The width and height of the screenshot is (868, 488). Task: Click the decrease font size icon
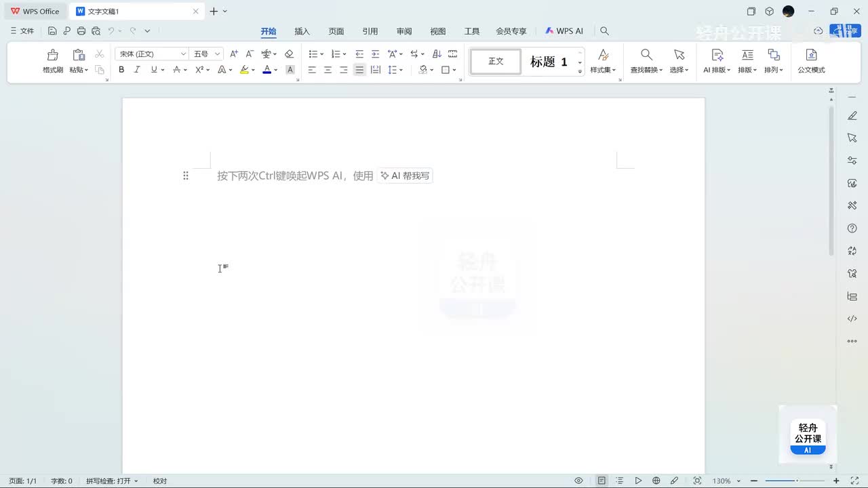click(x=250, y=54)
